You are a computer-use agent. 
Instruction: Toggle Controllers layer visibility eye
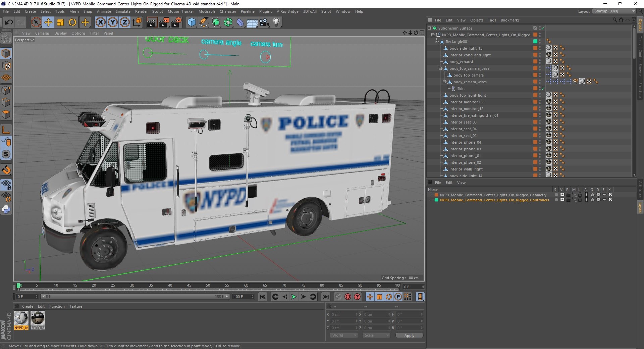coord(562,200)
